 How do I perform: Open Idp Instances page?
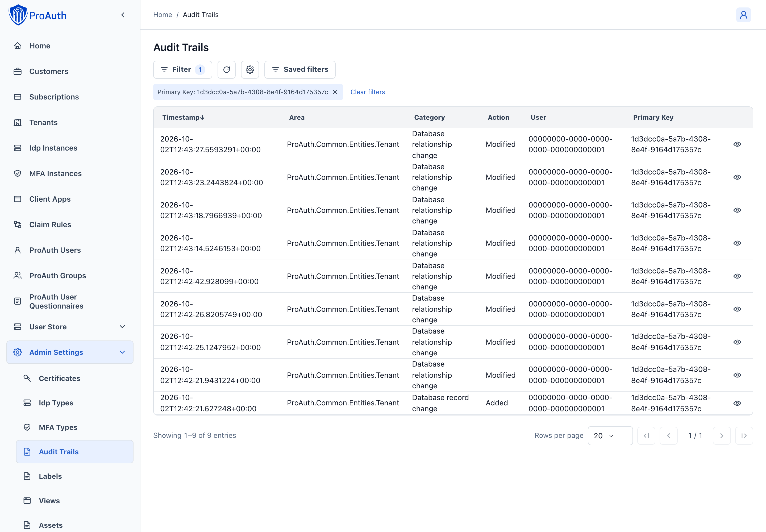pos(70,148)
